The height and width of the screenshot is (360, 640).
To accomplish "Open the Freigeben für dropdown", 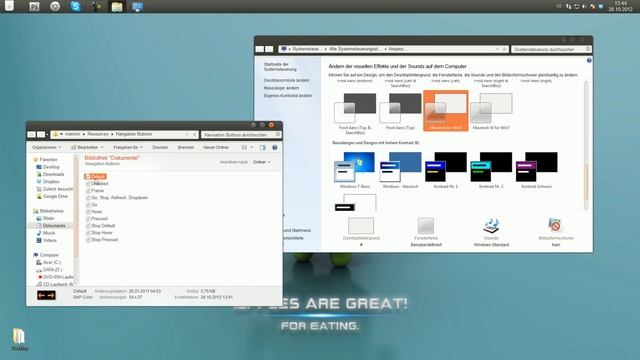I will [128, 147].
